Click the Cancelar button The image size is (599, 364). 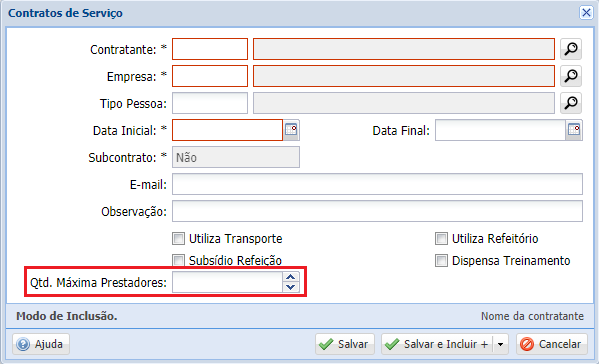coord(552,344)
